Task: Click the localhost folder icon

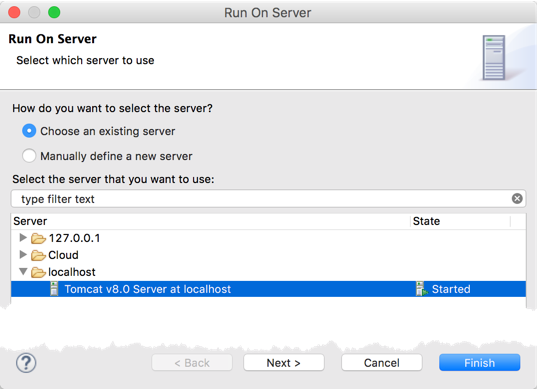Action: click(x=38, y=272)
